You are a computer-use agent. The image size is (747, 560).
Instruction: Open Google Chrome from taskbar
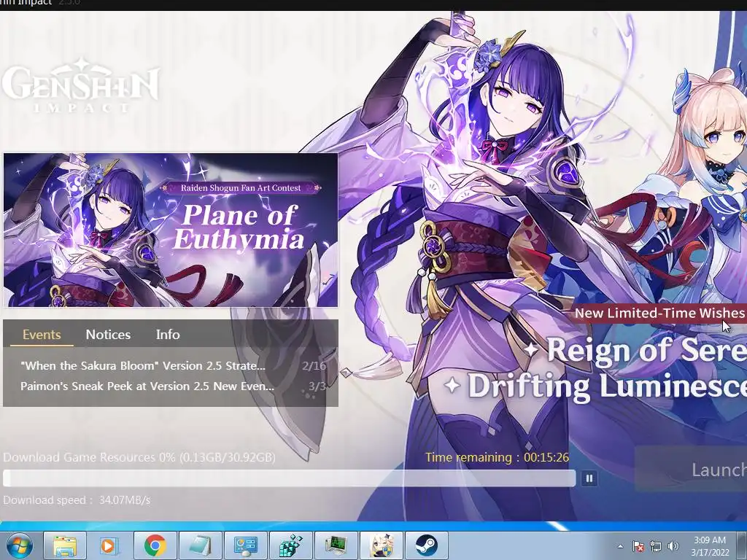(x=155, y=545)
